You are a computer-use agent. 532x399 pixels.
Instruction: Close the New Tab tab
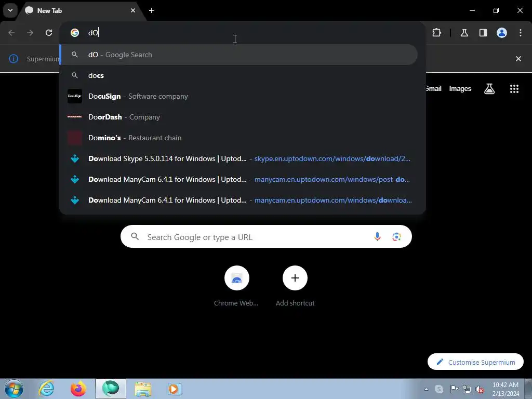coord(133,10)
